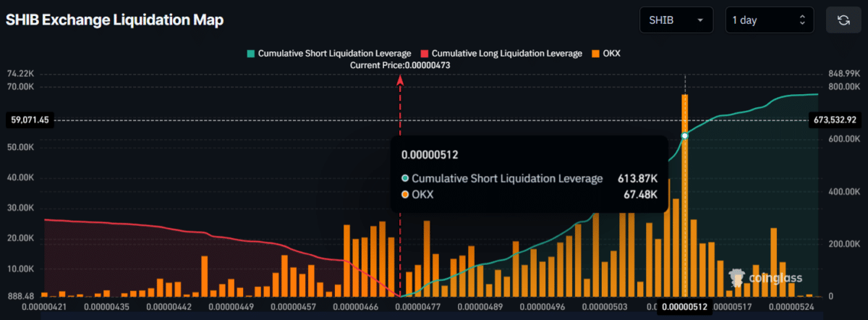Click the 67.48K OKX tooltip value
868x320 pixels.
point(641,194)
